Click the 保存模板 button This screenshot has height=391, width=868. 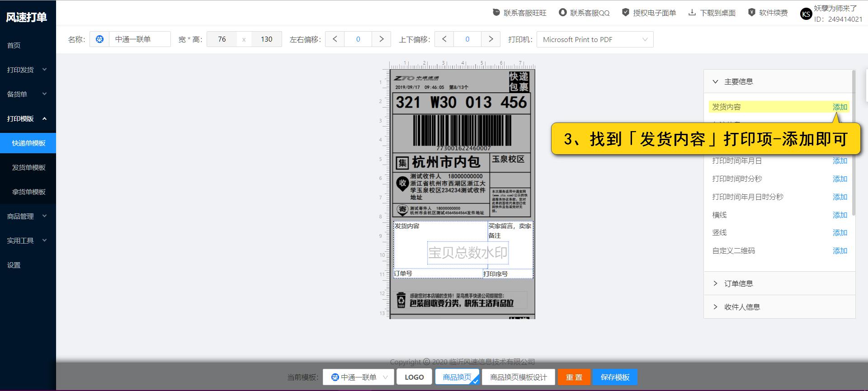[x=615, y=377]
